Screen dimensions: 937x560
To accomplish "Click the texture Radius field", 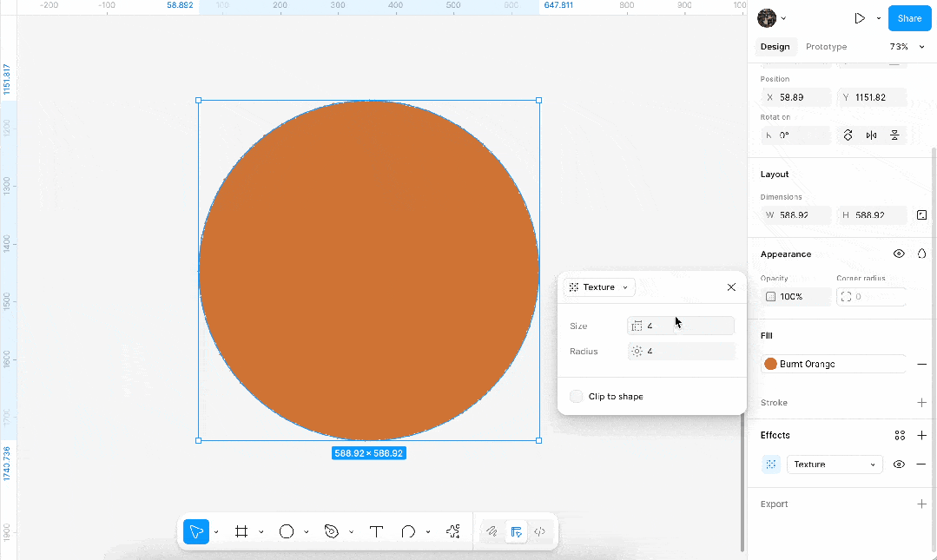I will click(681, 352).
